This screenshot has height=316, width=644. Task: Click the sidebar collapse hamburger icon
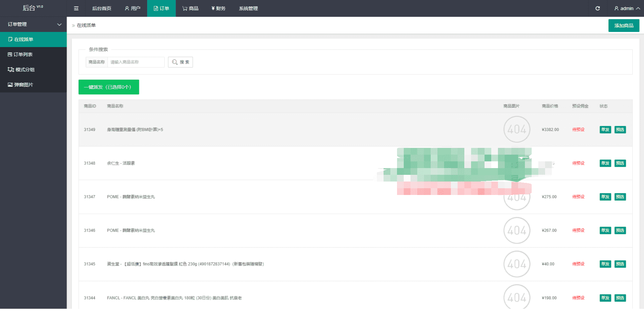coord(76,8)
